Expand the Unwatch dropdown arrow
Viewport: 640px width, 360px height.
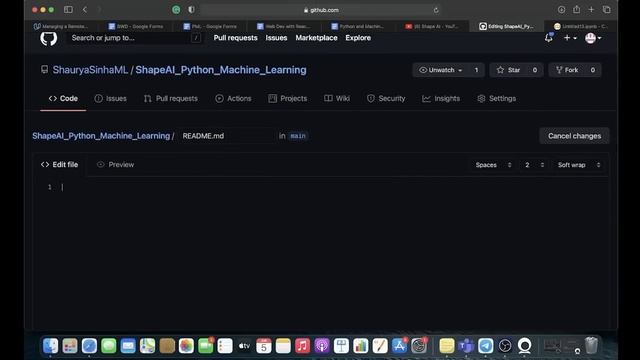(x=460, y=71)
